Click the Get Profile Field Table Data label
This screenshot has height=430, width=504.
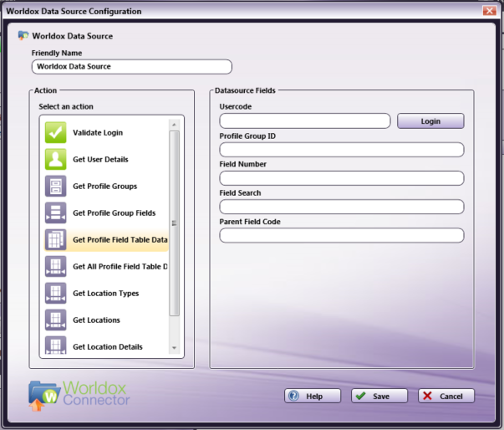click(120, 239)
